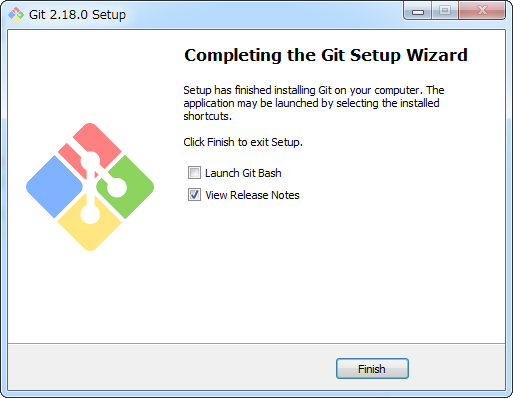513x398 pixels.
Task: Open the Git icon system menu in title bar
Action: point(16,15)
